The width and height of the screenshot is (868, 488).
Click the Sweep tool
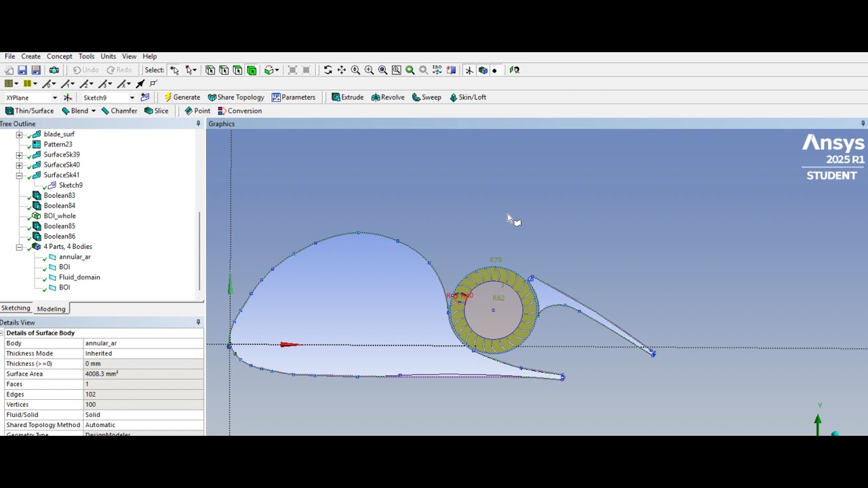coord(427,97)
